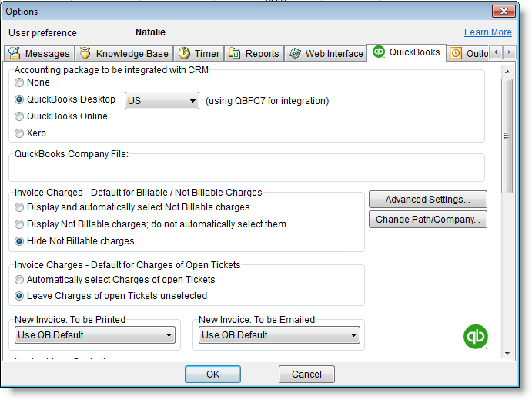Click the Outlook tab icon
532x400 pixels.
(456, 54)
